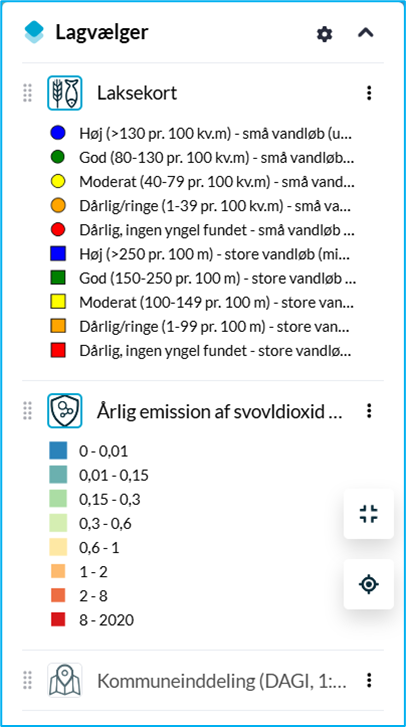The width and height of the screenshot is (406, 727).
Task: Click the red 8 - 2020 legend swatch
Action: tap(58, 619)
